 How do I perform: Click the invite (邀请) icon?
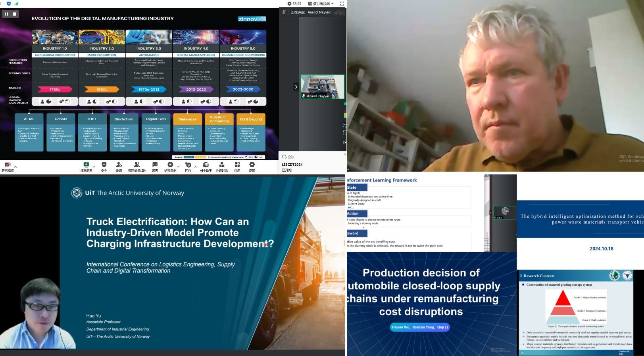pyautogui.click(x=119, y=165)
